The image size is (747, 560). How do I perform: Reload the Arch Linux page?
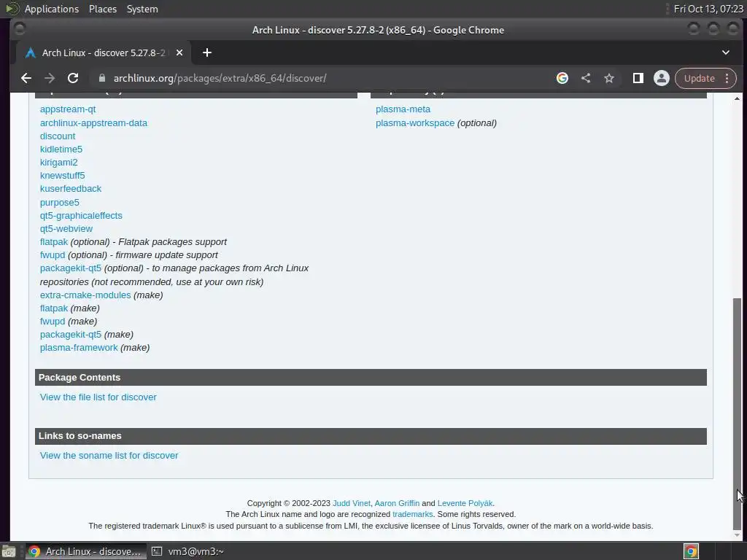tap(73, 78)
